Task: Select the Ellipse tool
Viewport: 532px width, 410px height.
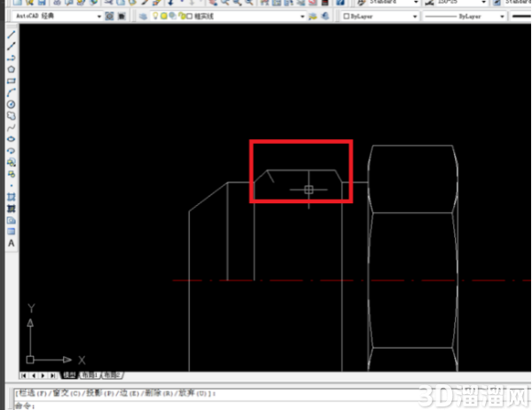Action: 12,139
